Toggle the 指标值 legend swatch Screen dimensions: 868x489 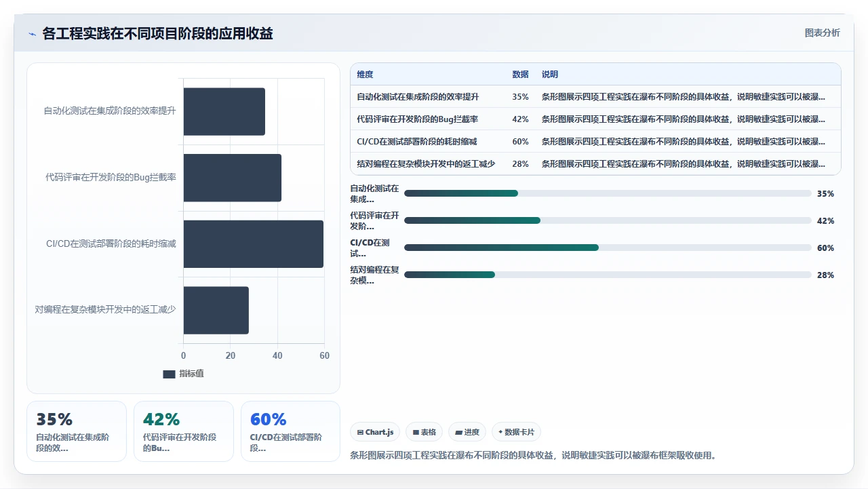(169, 374)
